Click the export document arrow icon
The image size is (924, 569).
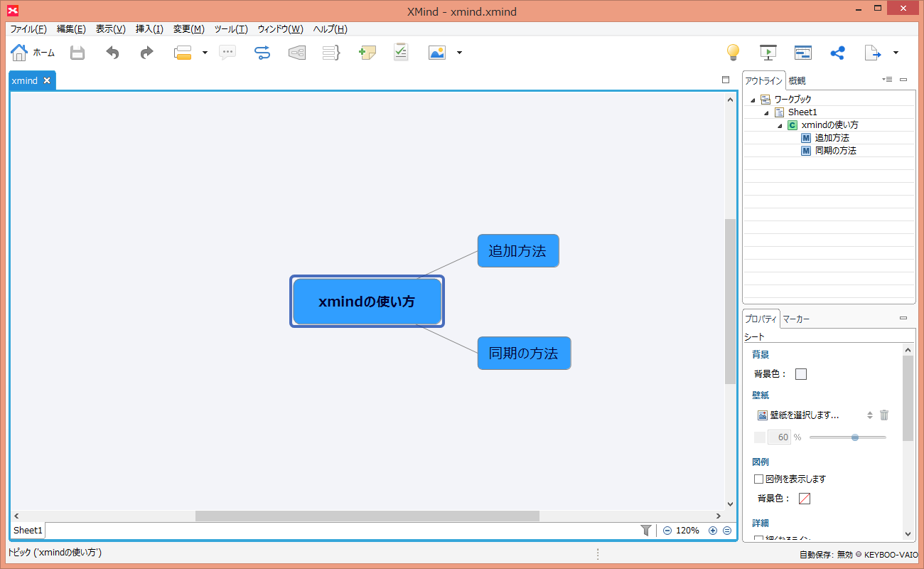[x=873, y=53]
